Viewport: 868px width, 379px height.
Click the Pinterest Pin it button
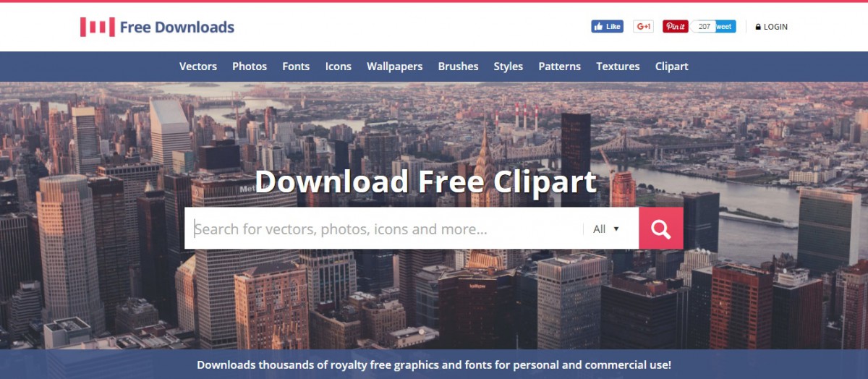[676, 27]
